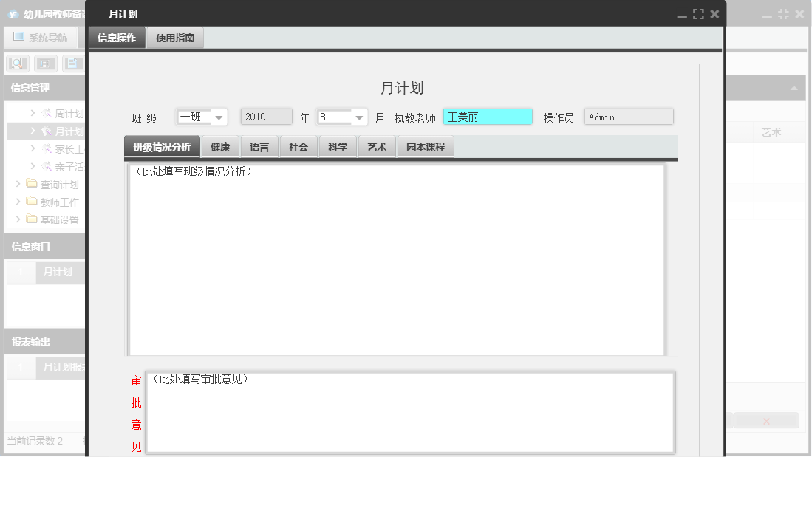812x528 pixels.
Task: Select the 班级情况分析 tab
Action: [162, 147]
